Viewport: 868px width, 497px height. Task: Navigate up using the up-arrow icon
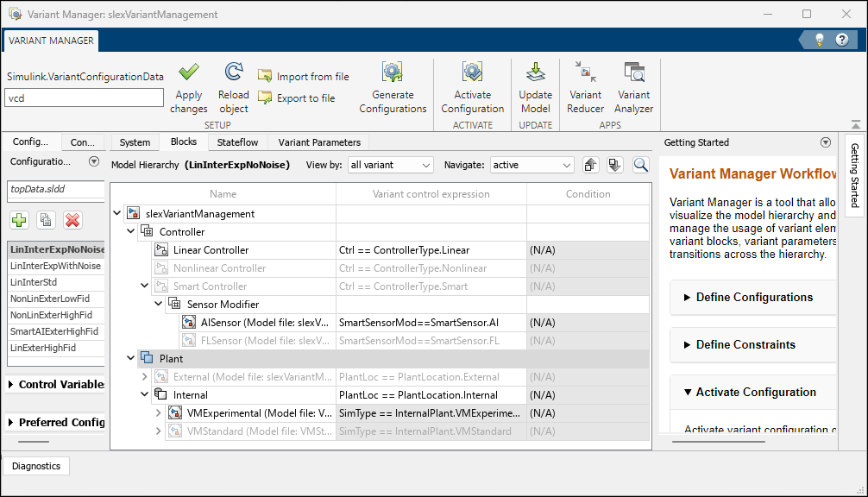590,164
